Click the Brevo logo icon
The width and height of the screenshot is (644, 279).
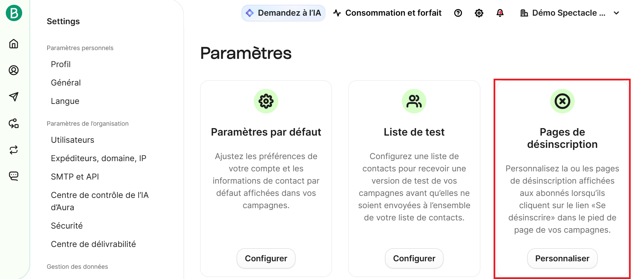click(14, 13)
